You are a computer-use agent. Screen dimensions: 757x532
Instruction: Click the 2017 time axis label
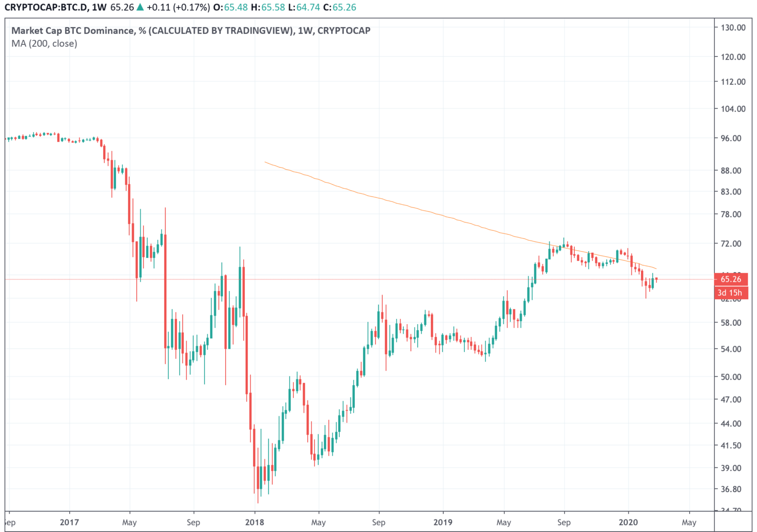[x=69, y=523]
